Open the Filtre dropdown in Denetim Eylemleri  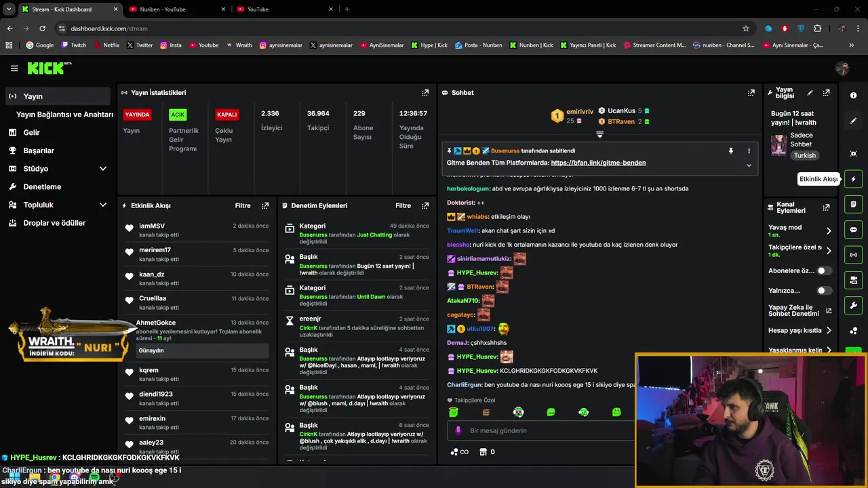403,205
